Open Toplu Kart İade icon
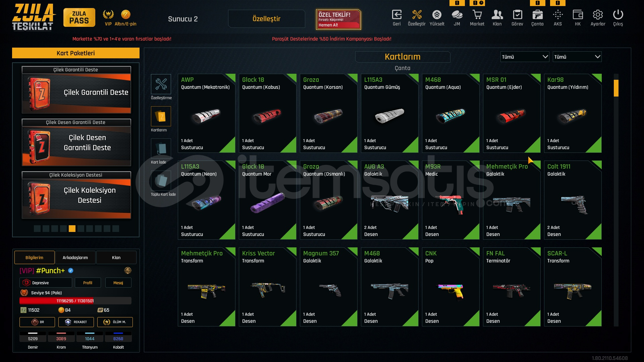The height and width of the screenshot is (362, 644). pyautogui.click(x=161, y=181)
